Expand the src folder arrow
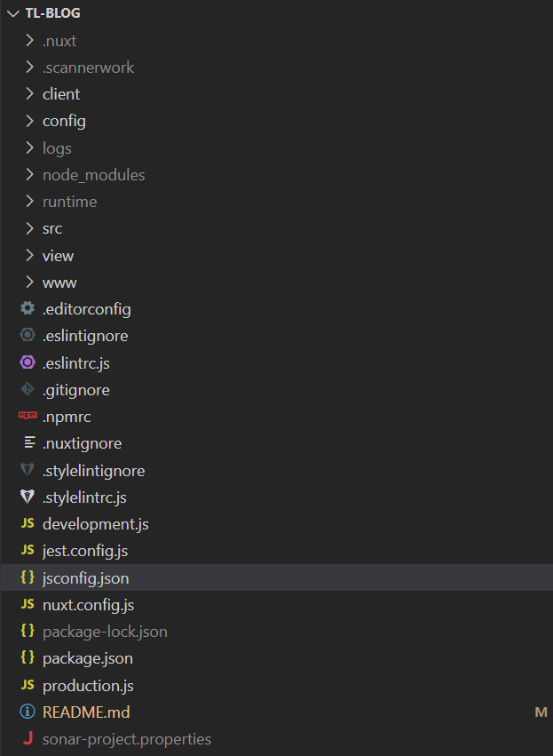553x756 pixels. tap(29, 228)
